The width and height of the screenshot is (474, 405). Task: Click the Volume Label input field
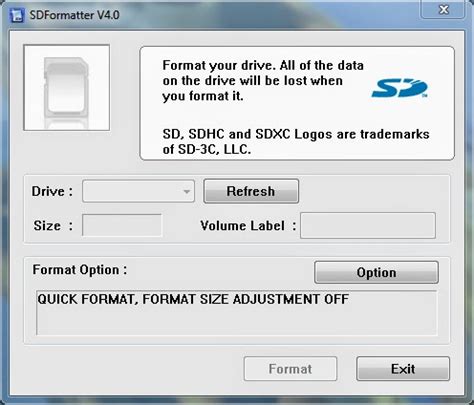coord(368,226)
